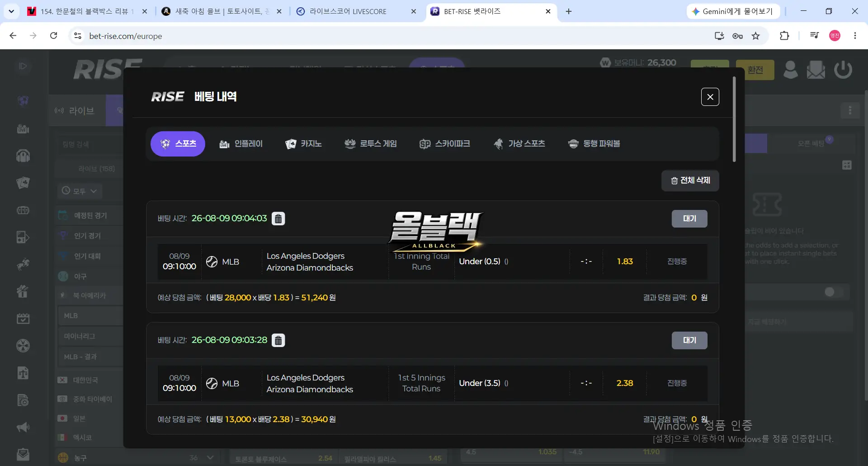Open the tab search dropdown
This screenshot has height=466, width=868.
click(11, 11)
